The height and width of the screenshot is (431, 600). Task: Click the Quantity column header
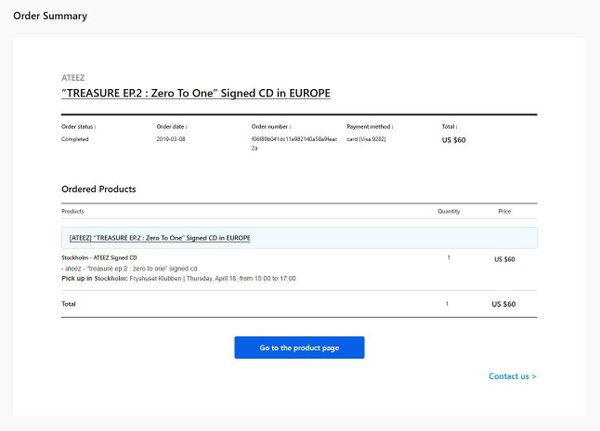(x=449, y=211)
